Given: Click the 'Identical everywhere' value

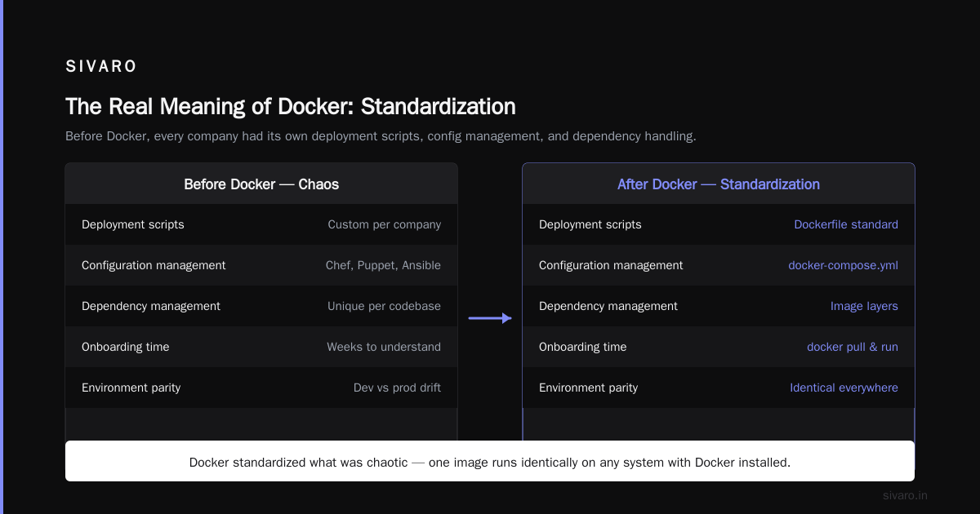Looking at the screenshot, I should (x=844, y=388).
